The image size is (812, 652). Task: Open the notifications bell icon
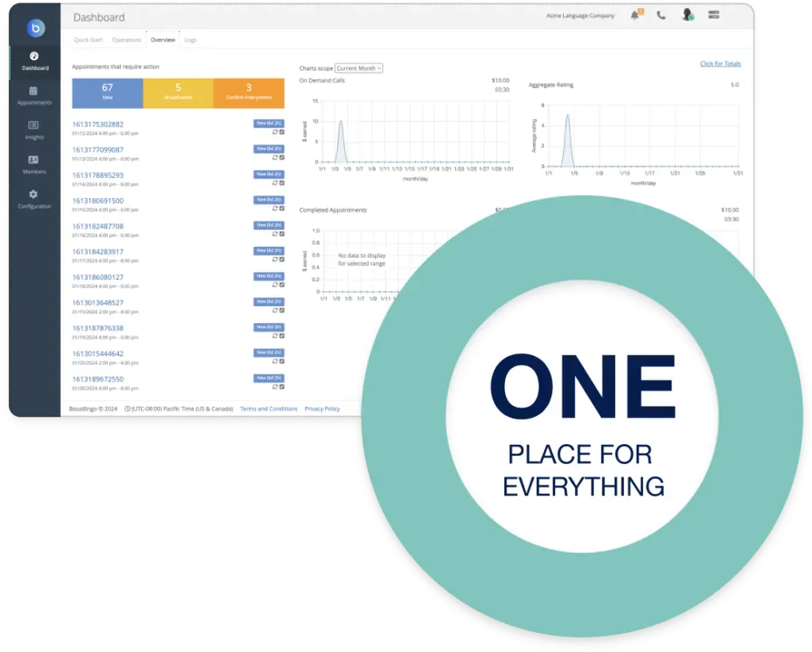[x=635, y=15]
